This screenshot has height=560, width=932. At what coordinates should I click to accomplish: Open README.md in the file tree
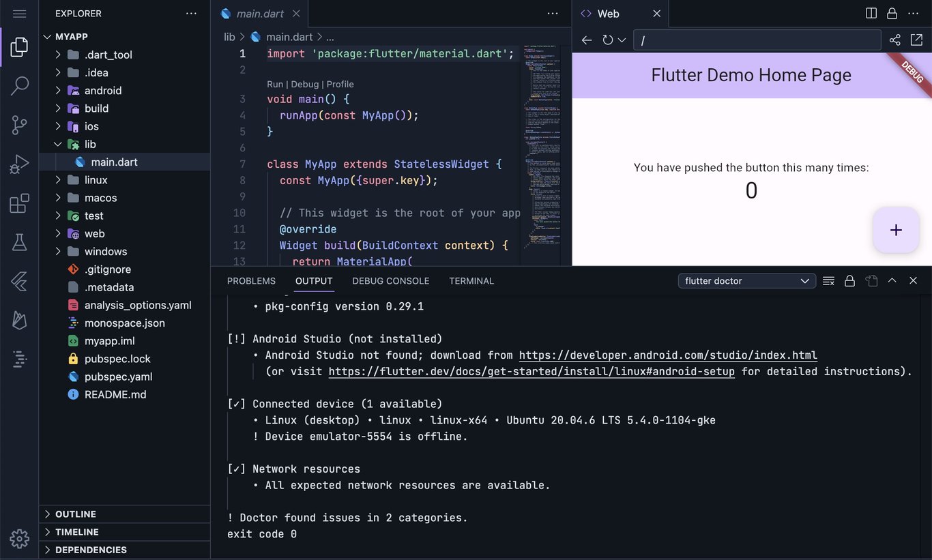coord(124,394)
